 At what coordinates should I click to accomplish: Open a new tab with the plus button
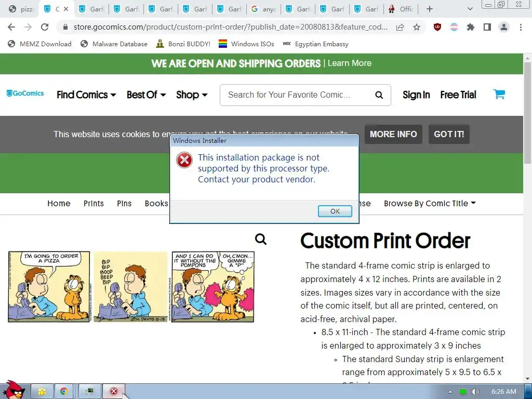pyautogui.click(x=430, y=9)
